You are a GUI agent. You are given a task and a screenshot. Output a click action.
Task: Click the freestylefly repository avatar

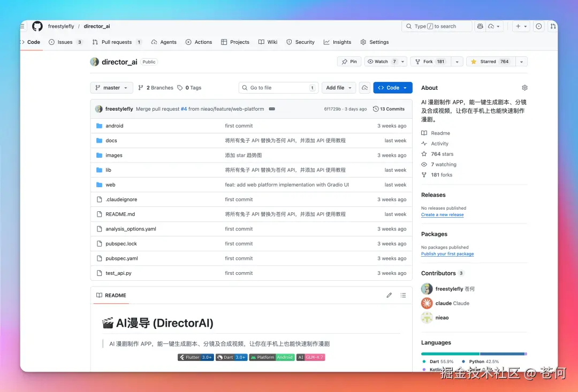(x=95, y=62)
